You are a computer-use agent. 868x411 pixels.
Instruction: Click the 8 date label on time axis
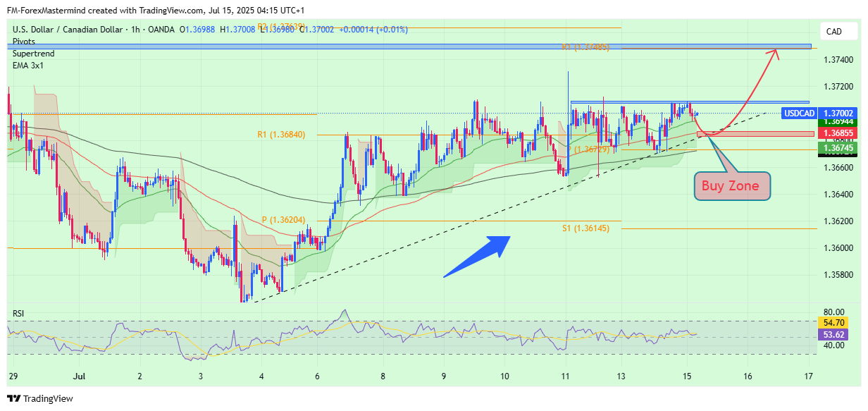[x=383, y=376]
